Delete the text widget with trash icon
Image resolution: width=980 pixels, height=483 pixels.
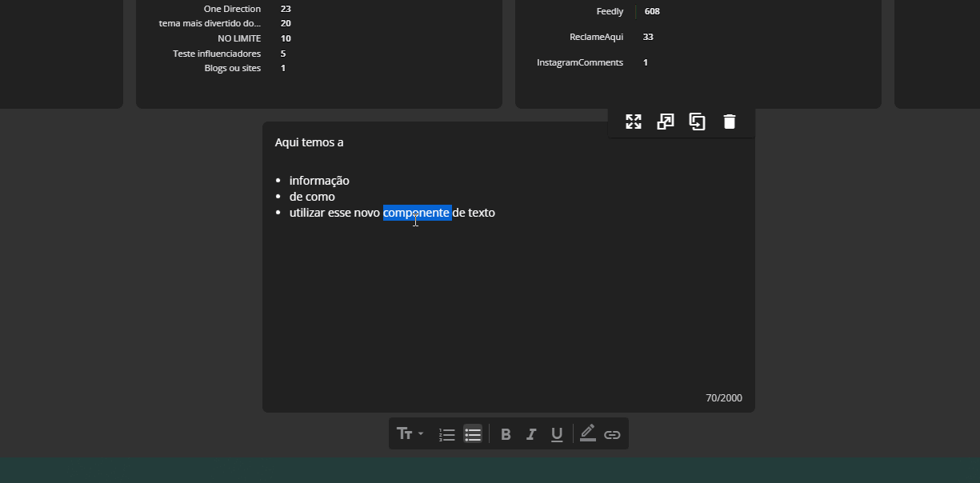(730, 122)
